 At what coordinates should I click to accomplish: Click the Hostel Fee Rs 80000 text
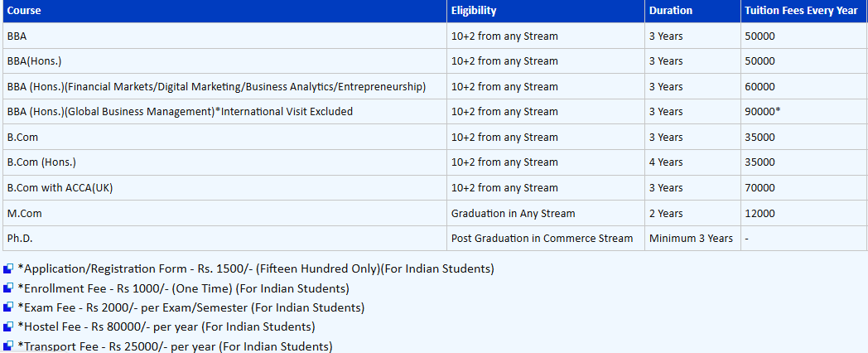point(166,326)
